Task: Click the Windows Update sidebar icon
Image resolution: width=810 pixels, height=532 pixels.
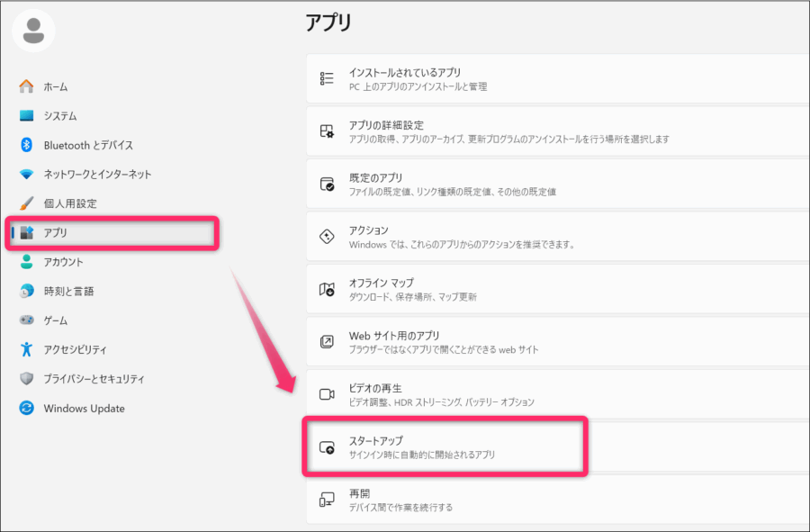Action: 24,408
